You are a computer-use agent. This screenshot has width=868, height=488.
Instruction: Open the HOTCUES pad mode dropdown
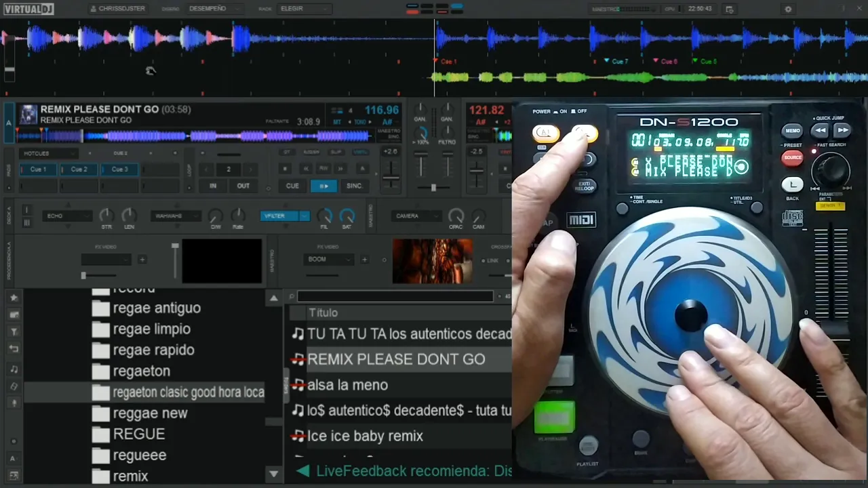(x=49, y=153)
